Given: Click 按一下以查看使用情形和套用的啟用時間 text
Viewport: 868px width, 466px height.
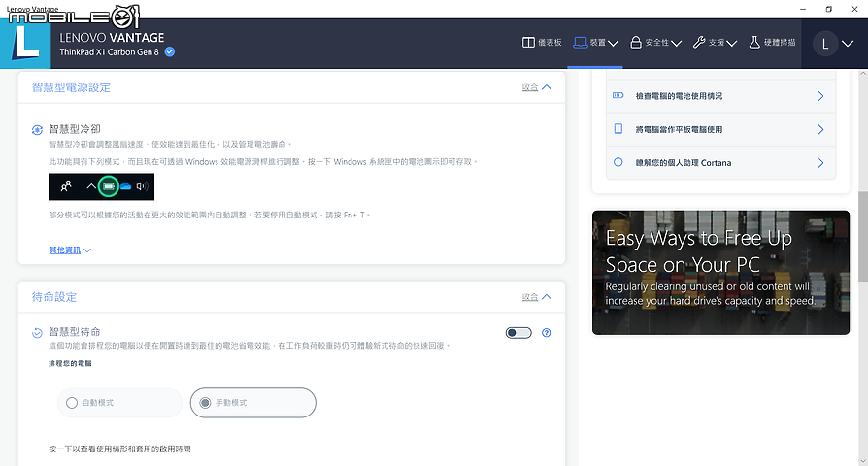Looking at the screenshot, I should 119,449.
